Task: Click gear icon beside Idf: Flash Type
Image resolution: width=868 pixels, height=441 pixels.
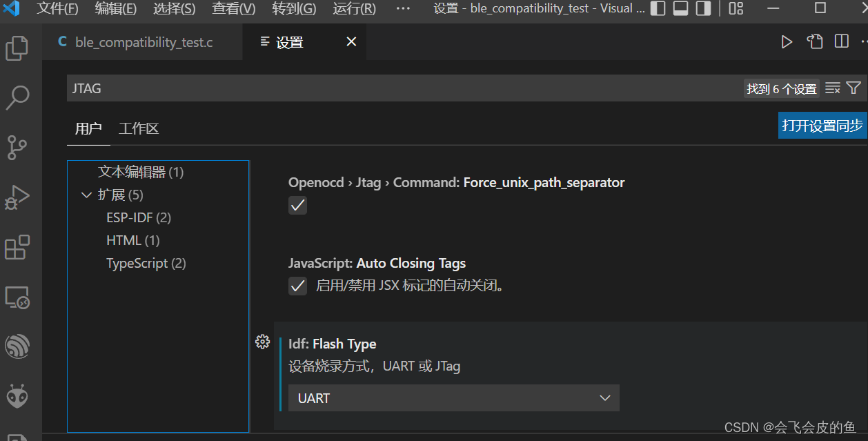Action: click(262, 341)
